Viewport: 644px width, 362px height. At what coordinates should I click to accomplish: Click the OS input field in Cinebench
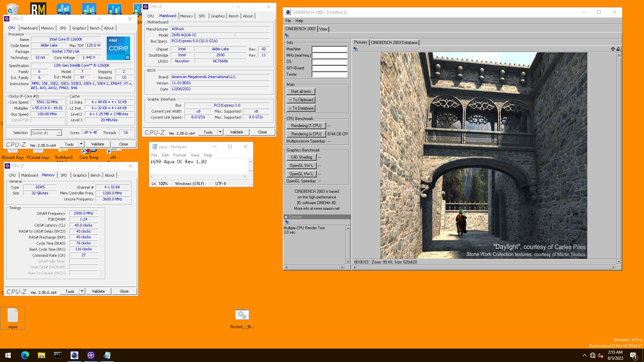point(329,62)
